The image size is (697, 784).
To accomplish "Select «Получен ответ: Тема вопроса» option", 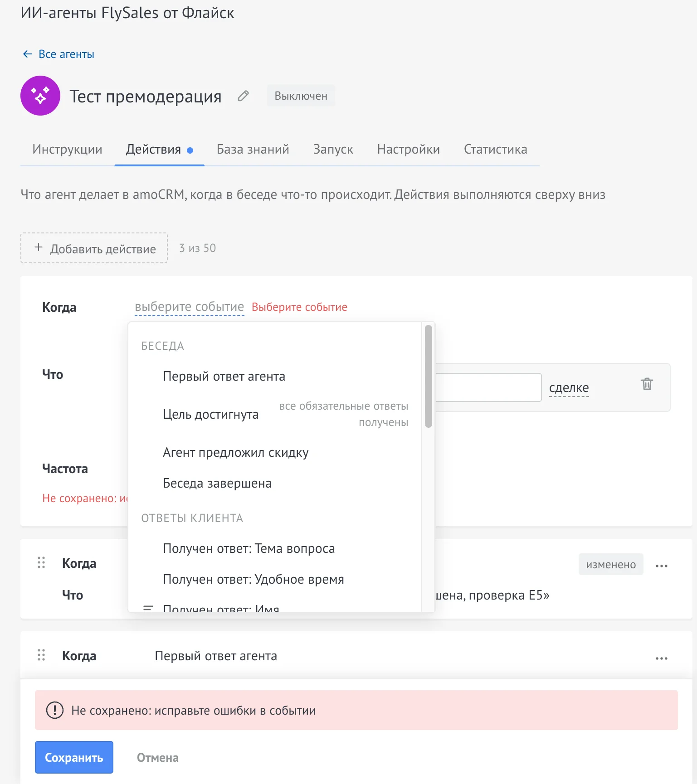I will pyautogui.click(x=275, y=548).
